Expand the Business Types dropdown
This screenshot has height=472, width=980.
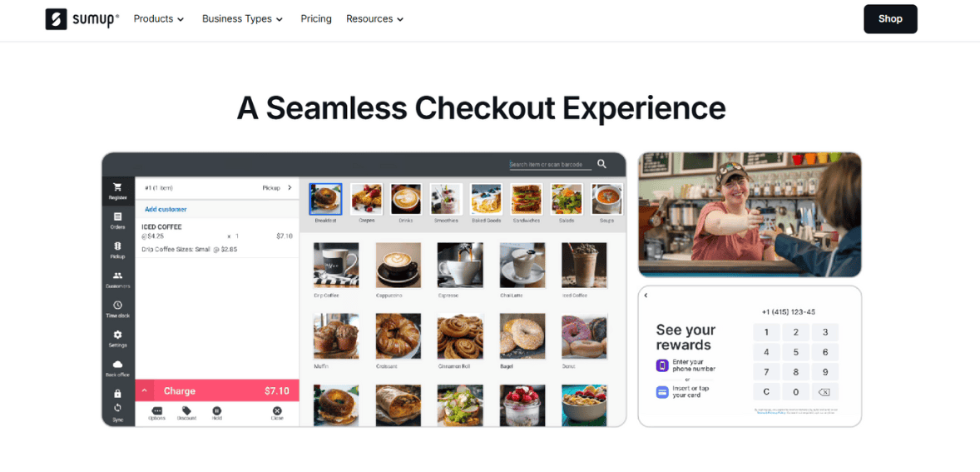pos(242,19)
